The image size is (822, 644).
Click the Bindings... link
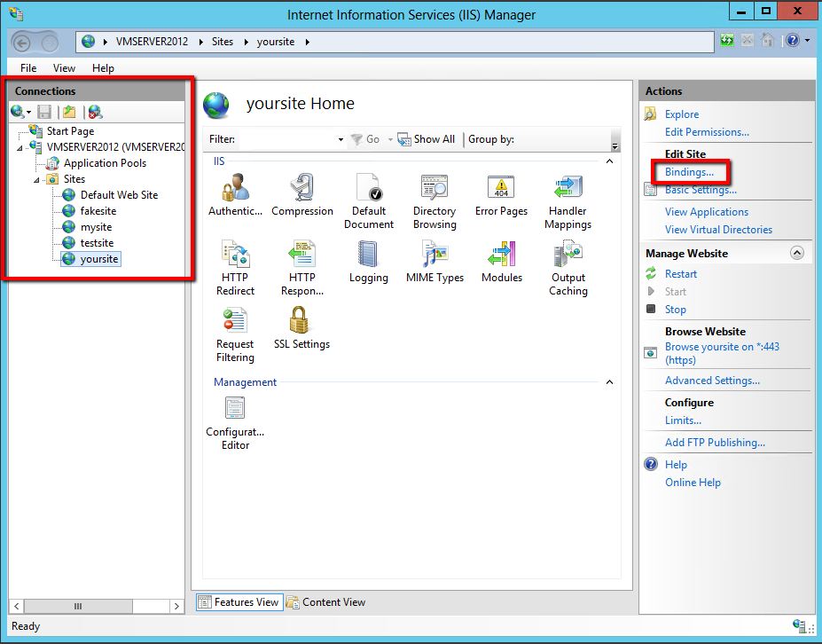point(689,171)
